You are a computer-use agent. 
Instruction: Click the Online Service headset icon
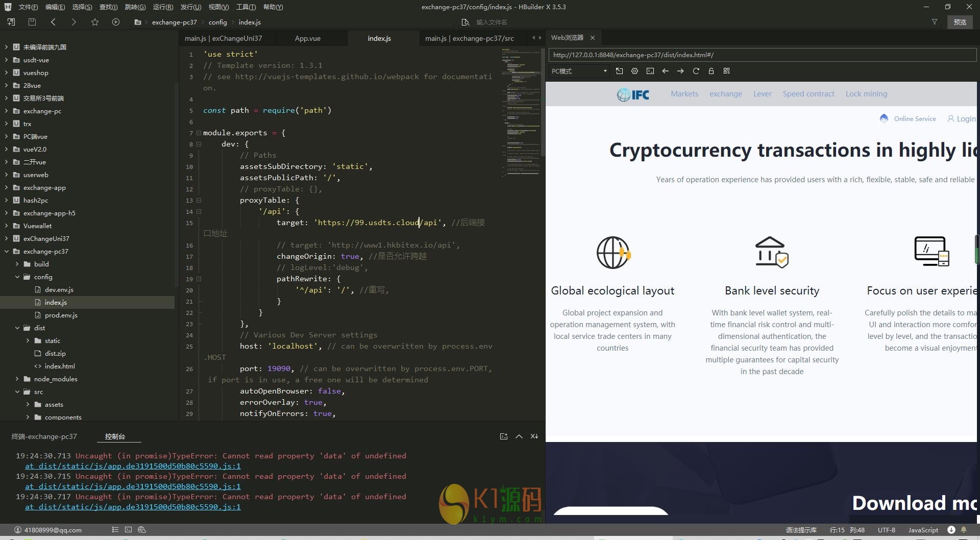pos(884,118)
